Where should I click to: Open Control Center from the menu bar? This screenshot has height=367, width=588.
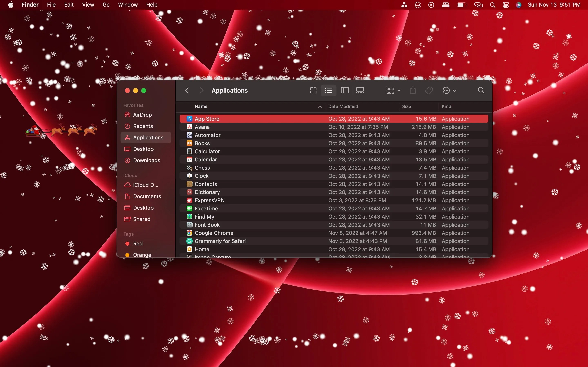click(506, 5)
